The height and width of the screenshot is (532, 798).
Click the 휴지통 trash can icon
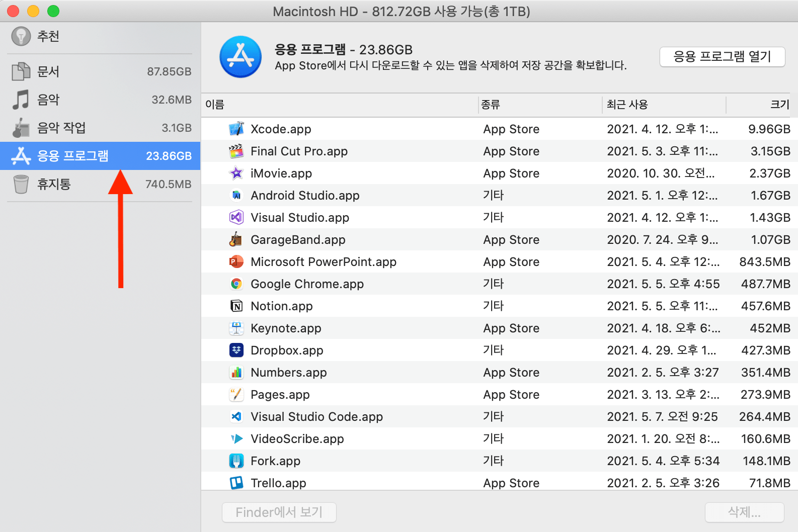pos(21,184)
